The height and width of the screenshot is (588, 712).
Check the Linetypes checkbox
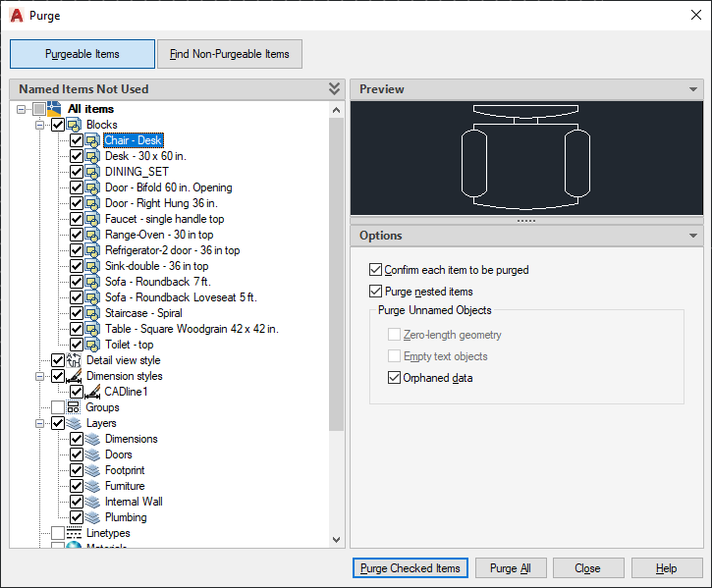tap(58, 533)
